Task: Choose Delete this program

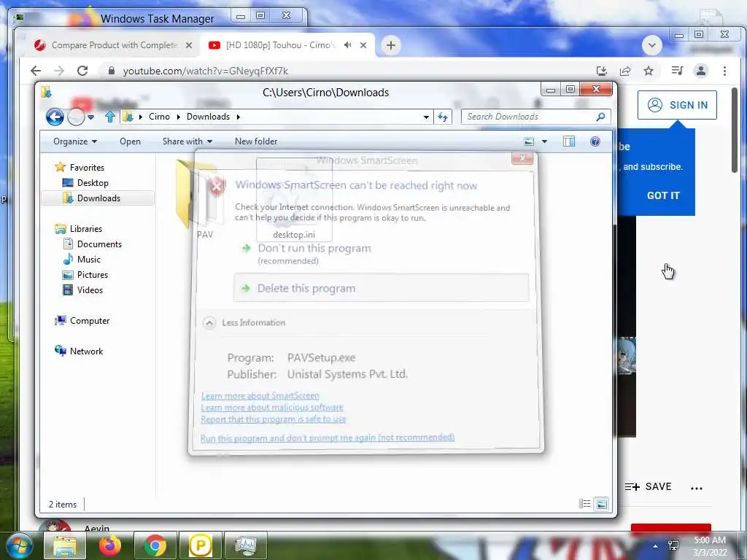Action: (381, 288)
